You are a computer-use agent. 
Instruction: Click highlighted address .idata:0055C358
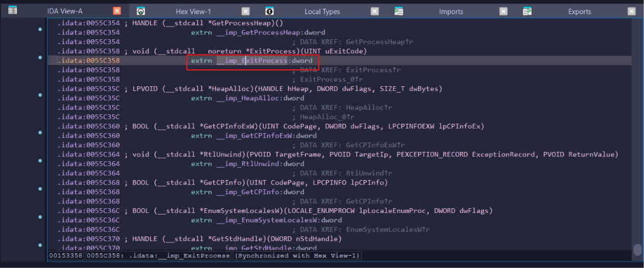pos(88,61)
